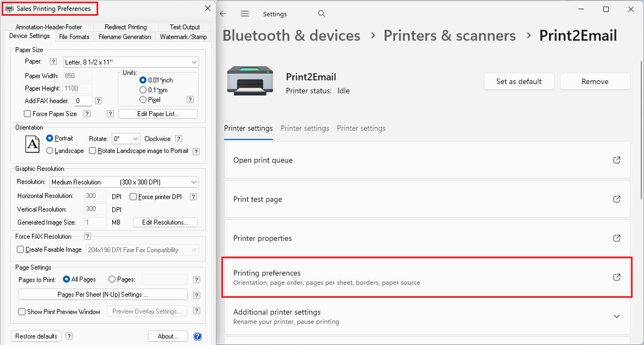Click the Edit Paper List button
The height and width of the screenshot is (345, 644).
click(158, 114)
